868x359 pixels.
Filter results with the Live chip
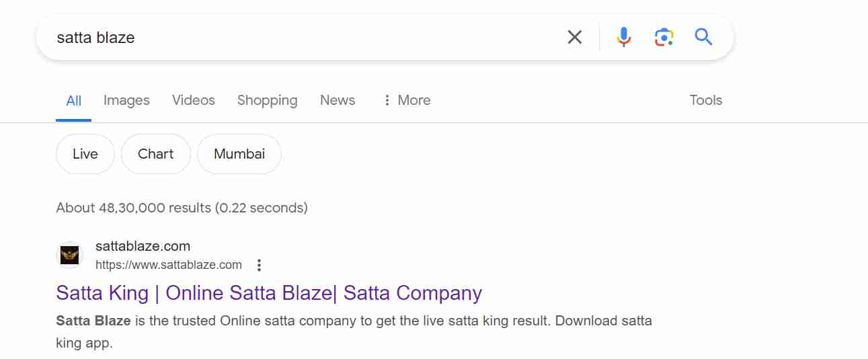tap(85, 154)
